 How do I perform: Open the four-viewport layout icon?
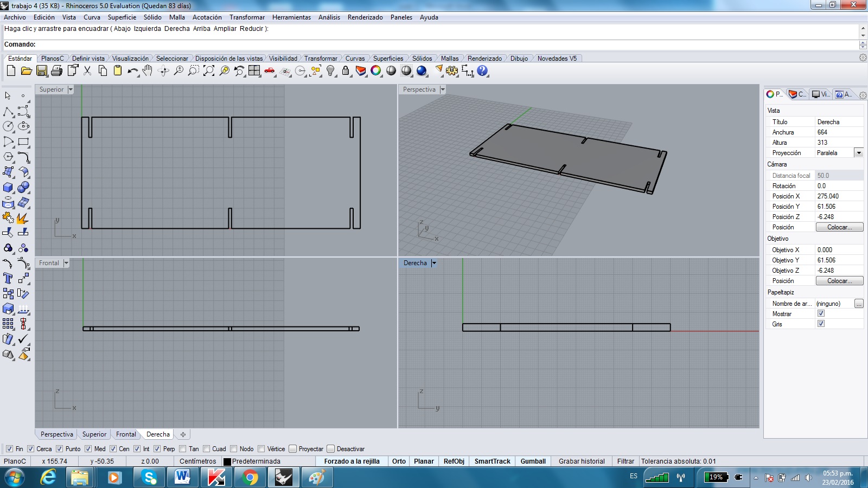254,71
